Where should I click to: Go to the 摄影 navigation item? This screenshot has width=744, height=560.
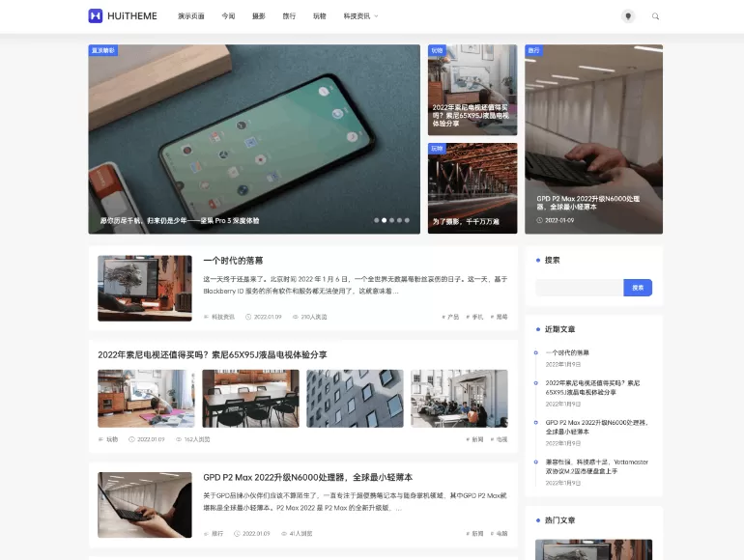[x=258, y=16]
